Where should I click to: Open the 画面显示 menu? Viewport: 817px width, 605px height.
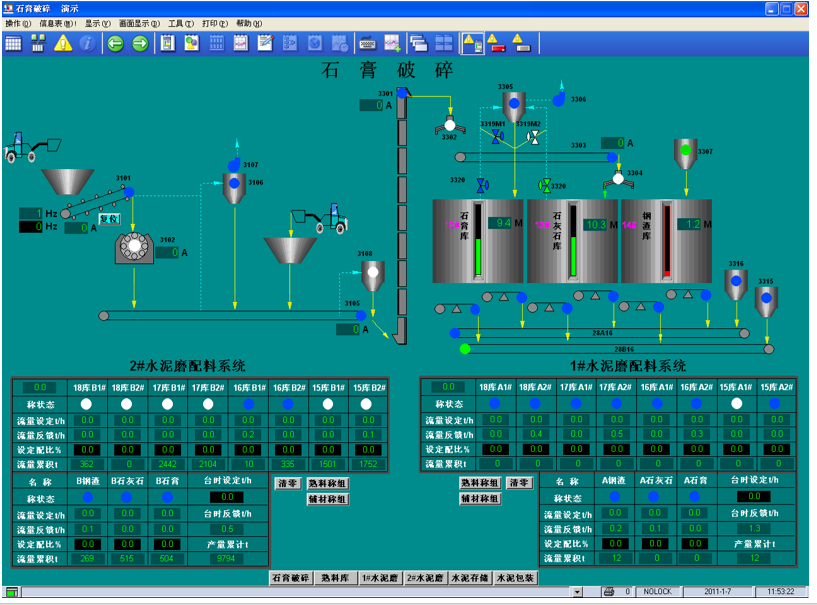(139, 23)
